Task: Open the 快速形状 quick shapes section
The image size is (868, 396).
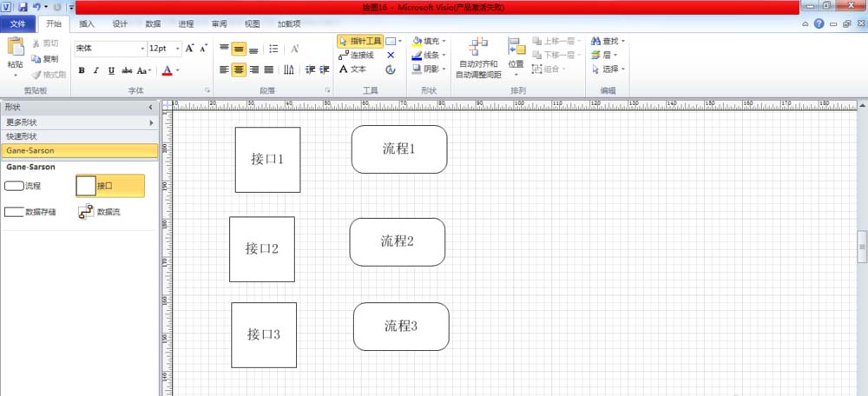Action: pos(79,136)
